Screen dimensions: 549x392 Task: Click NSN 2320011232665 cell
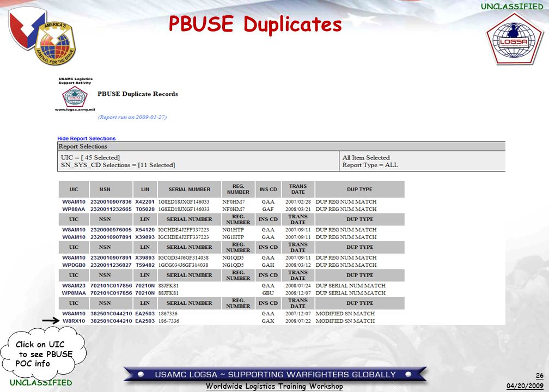click(111, 209)
